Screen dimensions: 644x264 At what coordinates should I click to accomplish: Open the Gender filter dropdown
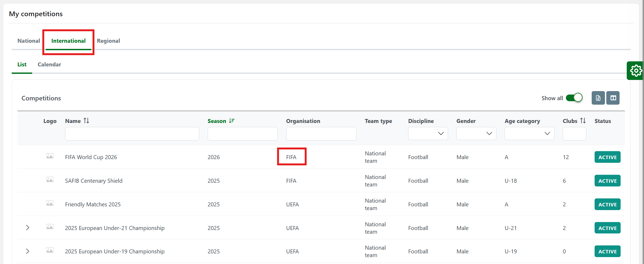click(x=476, y=134)
